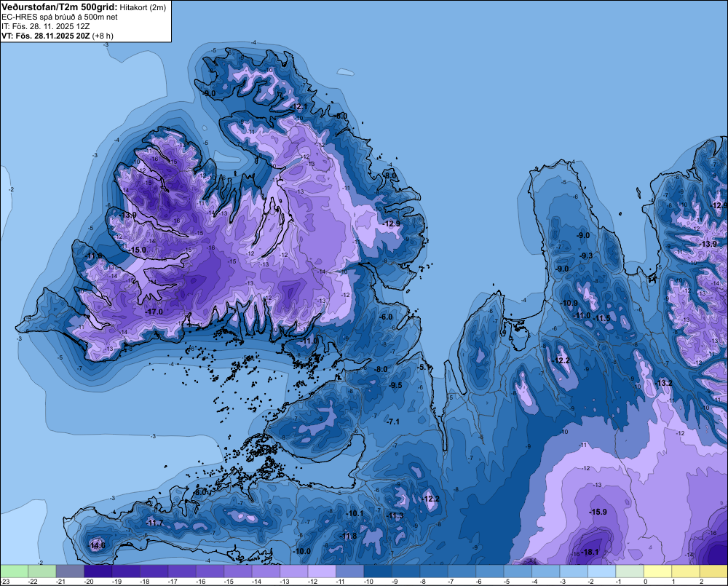Click the -17.0 temperature value
This screenshot has width=728, height=586.
[154, 312]
